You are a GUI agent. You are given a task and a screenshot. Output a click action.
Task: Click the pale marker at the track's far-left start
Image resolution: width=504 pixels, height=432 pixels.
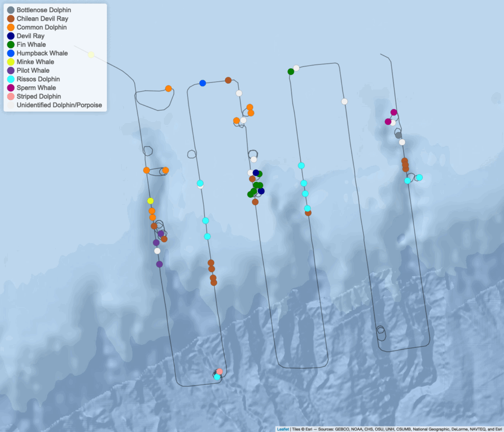click(x=91, y=55)
